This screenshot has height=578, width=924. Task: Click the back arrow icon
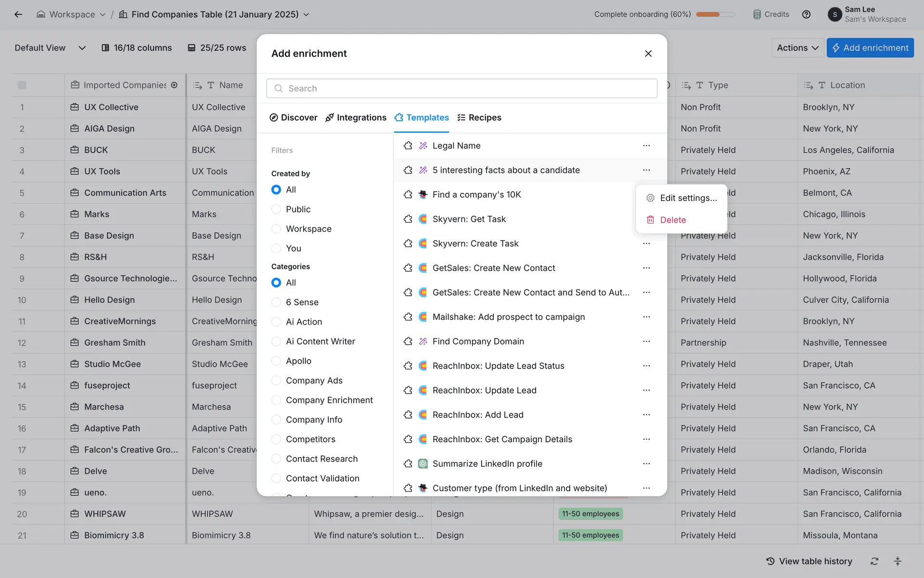18,14
